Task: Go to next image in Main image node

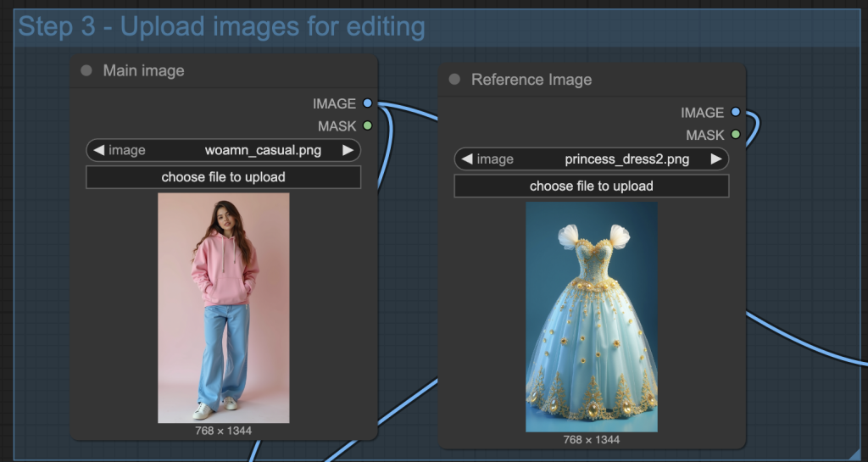Action: click(348, 150)
